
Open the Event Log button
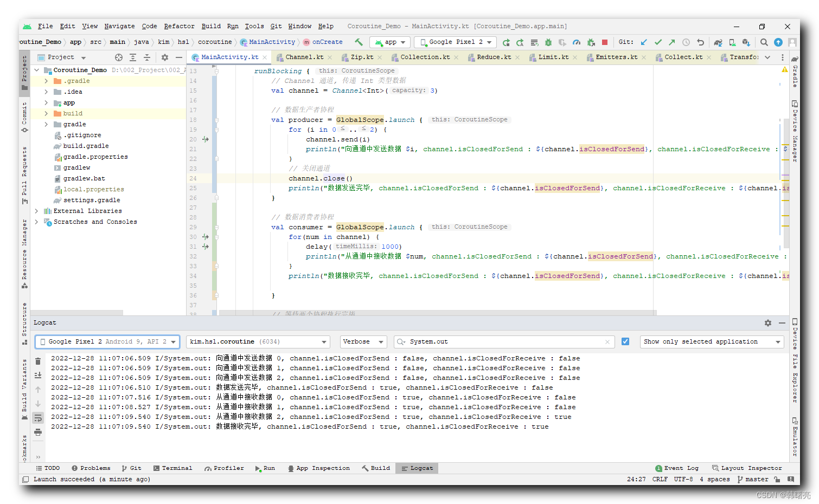(677, 468)
